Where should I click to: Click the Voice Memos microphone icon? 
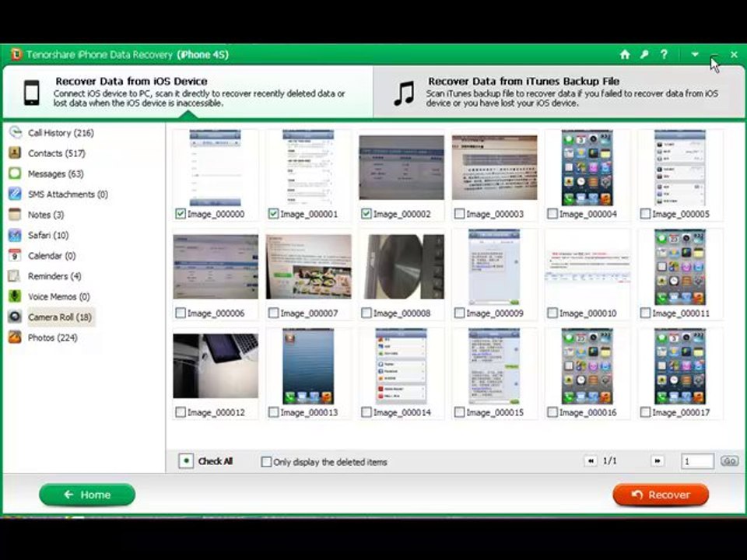coord(15,296)
